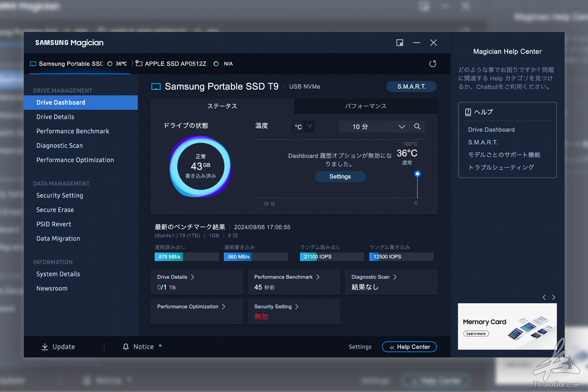Click the 36°C current temperature reading
588x392 pixels.
point(407,153)
